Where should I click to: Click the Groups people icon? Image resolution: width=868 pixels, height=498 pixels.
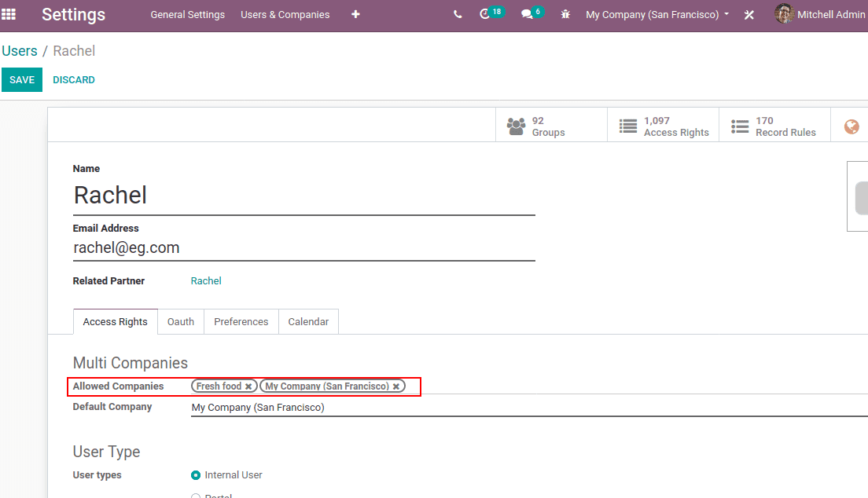tap(516, 126)
